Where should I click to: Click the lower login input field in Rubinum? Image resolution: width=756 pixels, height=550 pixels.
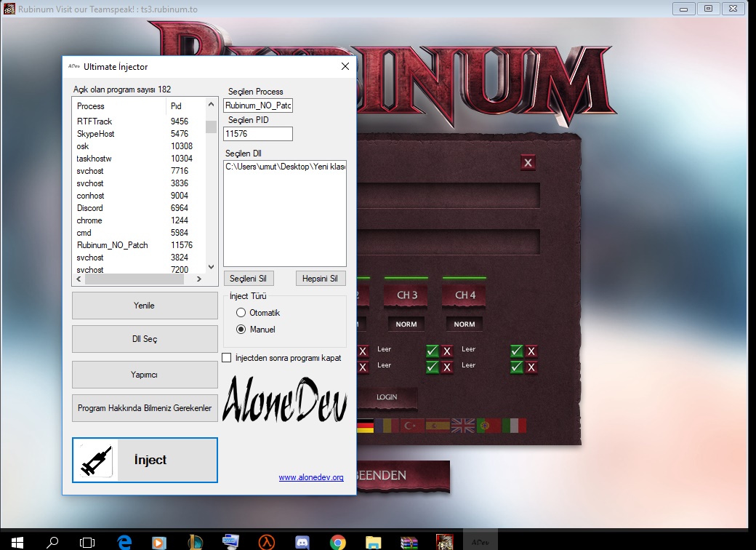tap(449, 242)
